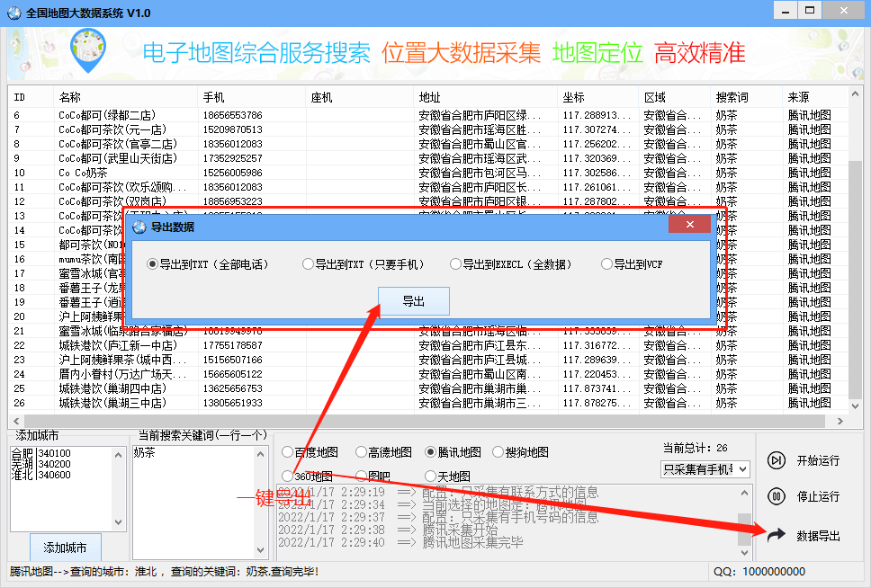The image size is (871, 588).
Task: Click the 区域 column header
Action: 674,97
